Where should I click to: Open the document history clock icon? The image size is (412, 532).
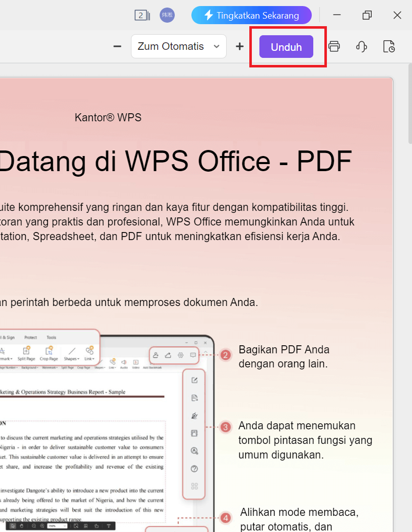[389, 46]
